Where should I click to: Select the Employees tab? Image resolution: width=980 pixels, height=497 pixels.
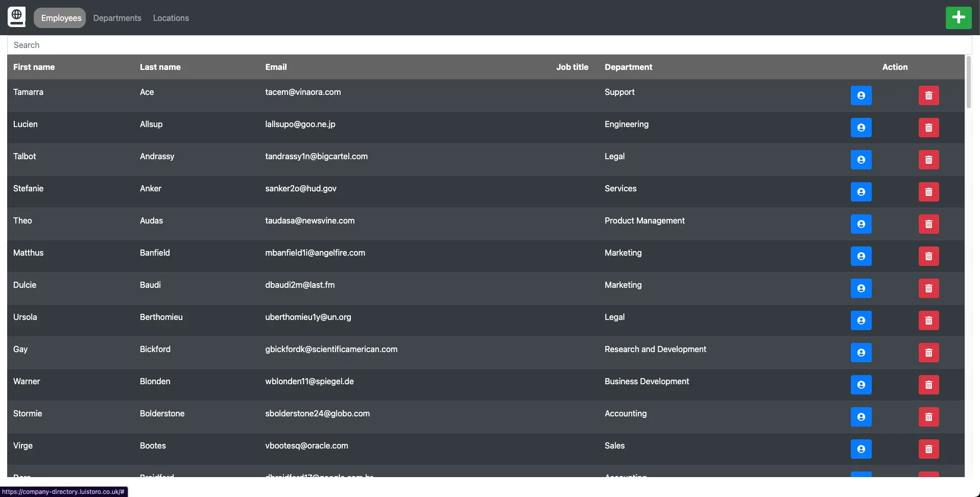click(61, 18)
